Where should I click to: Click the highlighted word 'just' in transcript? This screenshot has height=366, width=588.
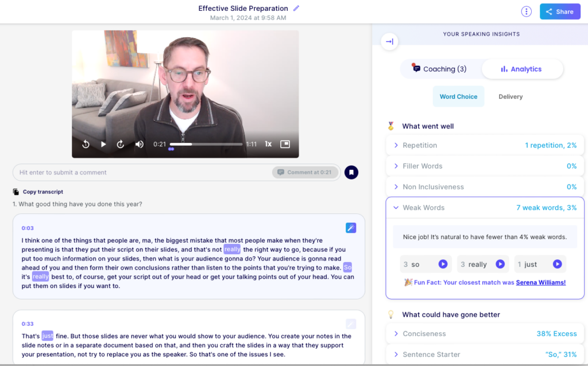(47, 336)
